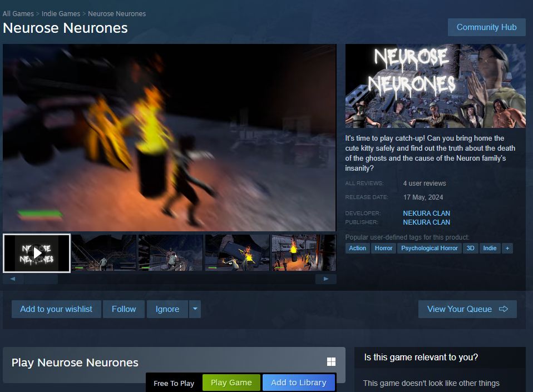This screenshot has height=392, width=533.
Task: Open the Neurose Neurones breadcrumb link
Action: tap(117, 13)
